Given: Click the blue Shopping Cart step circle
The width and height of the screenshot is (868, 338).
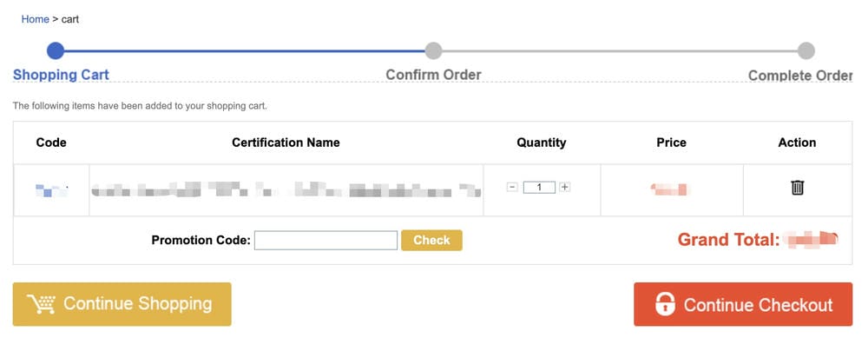Looking at the screenshot, I should (x=56, y=51).
